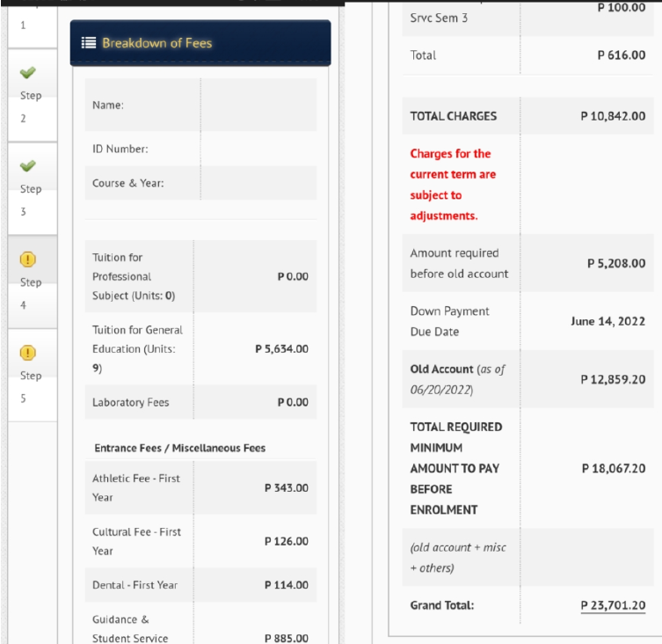This screenshot has width=662, height=644.
Task: Click the yellow warning icon for Step 4
Action: (x=28, y=260)
